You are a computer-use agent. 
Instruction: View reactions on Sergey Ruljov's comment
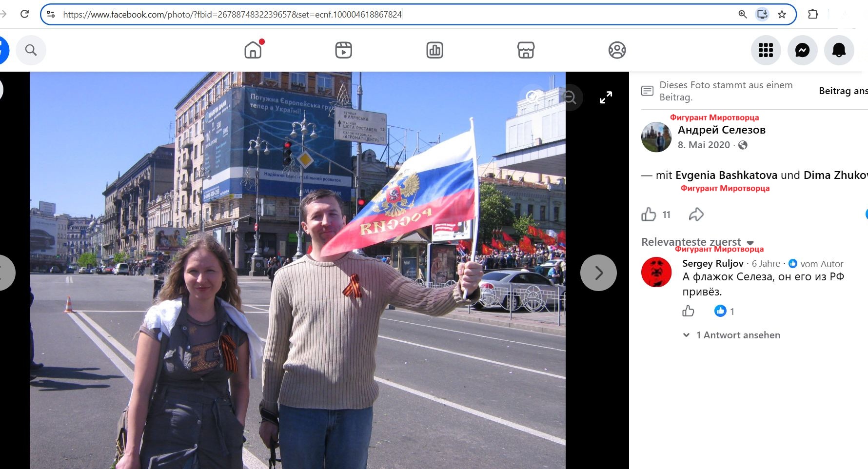724,311
